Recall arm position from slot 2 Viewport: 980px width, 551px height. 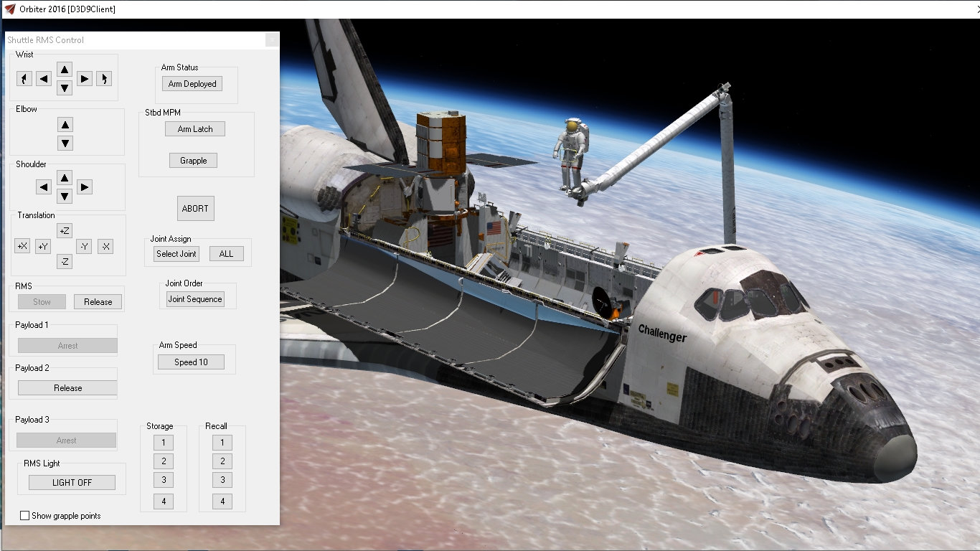[x=222, y=461]
